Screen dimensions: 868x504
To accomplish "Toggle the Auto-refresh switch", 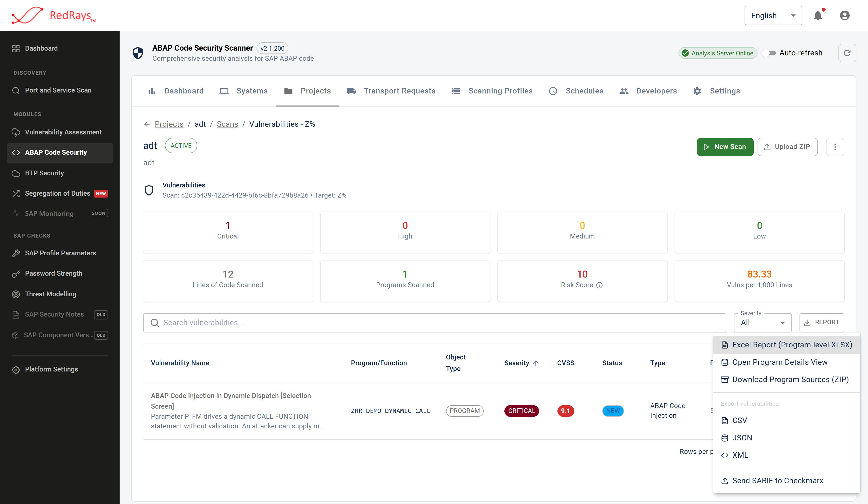I will [x=769, y=53].
